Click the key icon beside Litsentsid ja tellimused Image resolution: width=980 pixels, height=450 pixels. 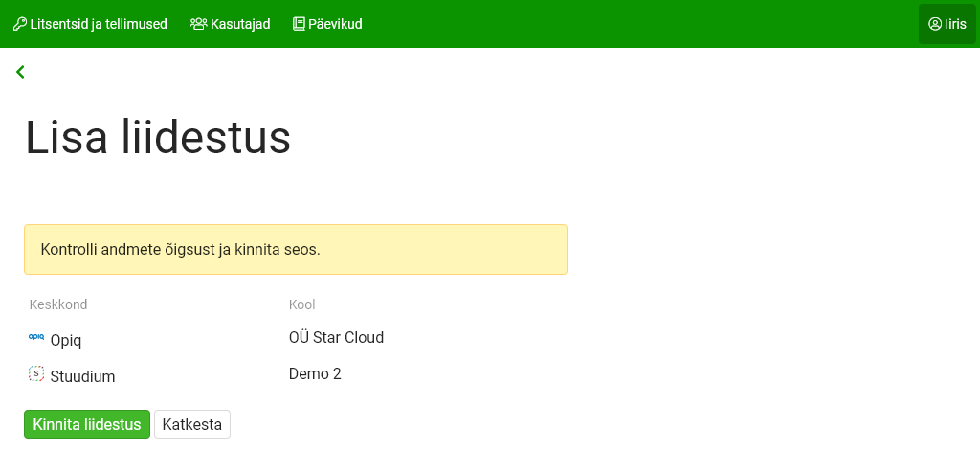coord(19,24)
